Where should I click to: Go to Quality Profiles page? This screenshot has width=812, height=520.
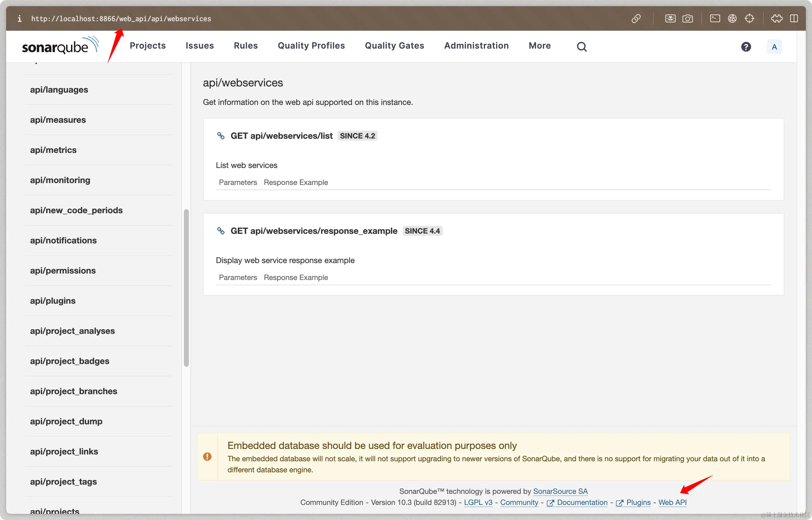pos(311,46)
